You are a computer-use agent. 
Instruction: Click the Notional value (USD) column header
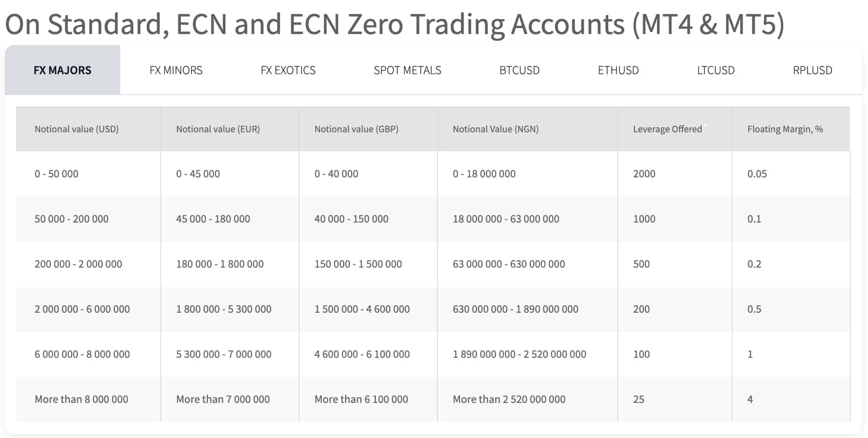coord(88,129)
